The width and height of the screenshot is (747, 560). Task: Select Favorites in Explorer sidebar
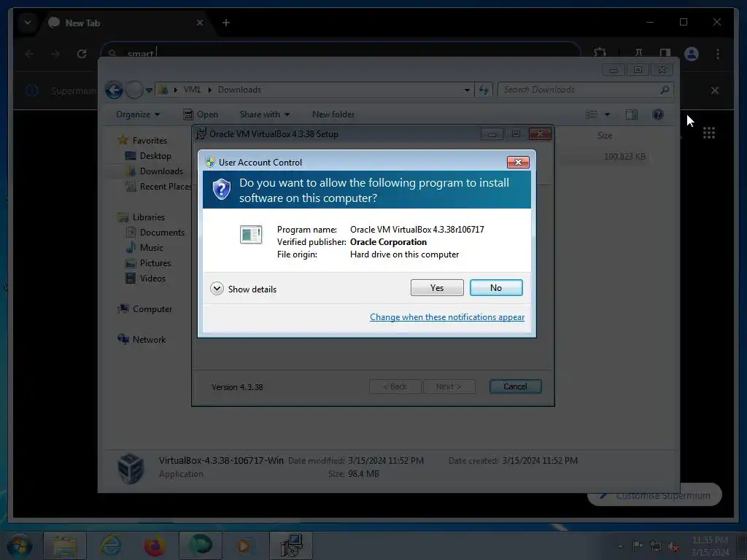pos(142,141)
